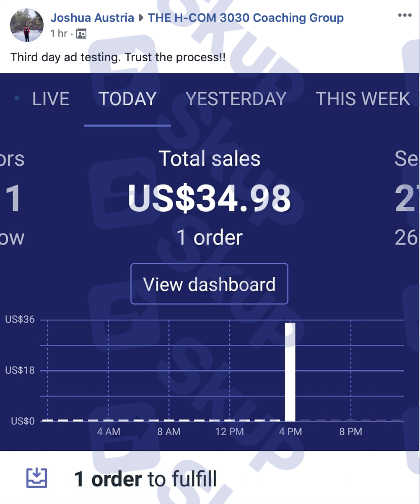420x504 pixels.
Task: Click the Total sales US$34.98 figure
Action: tap(209, 198)
